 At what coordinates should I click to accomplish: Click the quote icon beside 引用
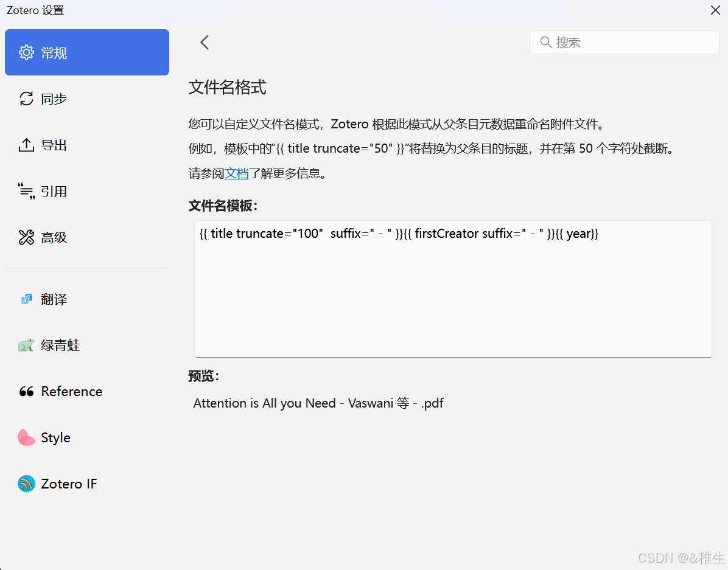click(26, 191)
